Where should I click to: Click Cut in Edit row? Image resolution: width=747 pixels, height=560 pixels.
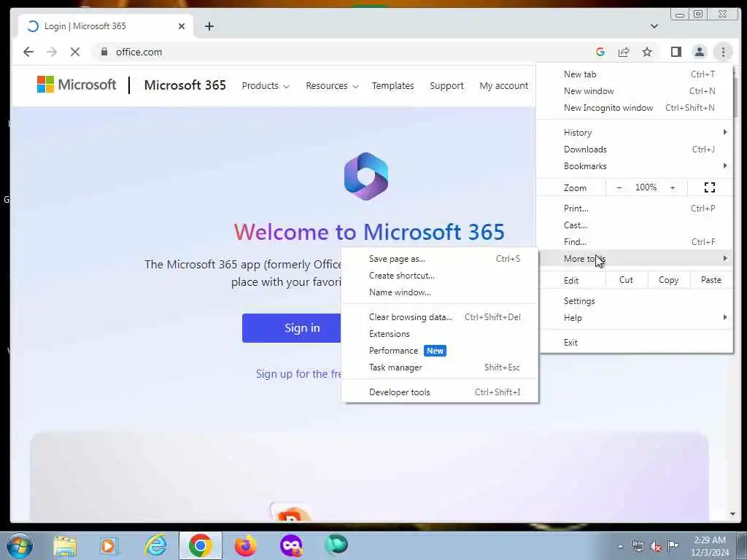click(626, 280)
